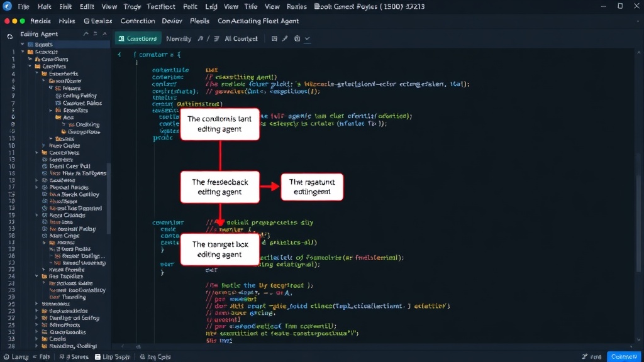Screen dimensions: 644x362
Task: Click the save disk icon beside Llrp Sepjs
Action: 97,357
